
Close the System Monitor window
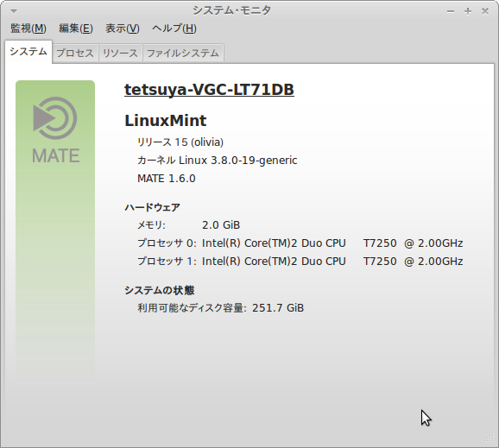pos(485,11)
